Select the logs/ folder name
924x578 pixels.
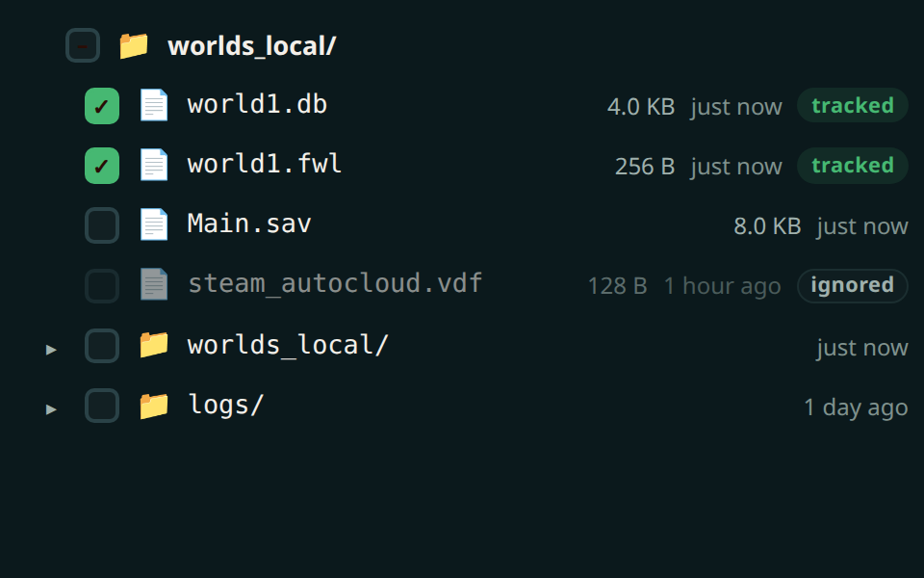(x=225, y=406)
